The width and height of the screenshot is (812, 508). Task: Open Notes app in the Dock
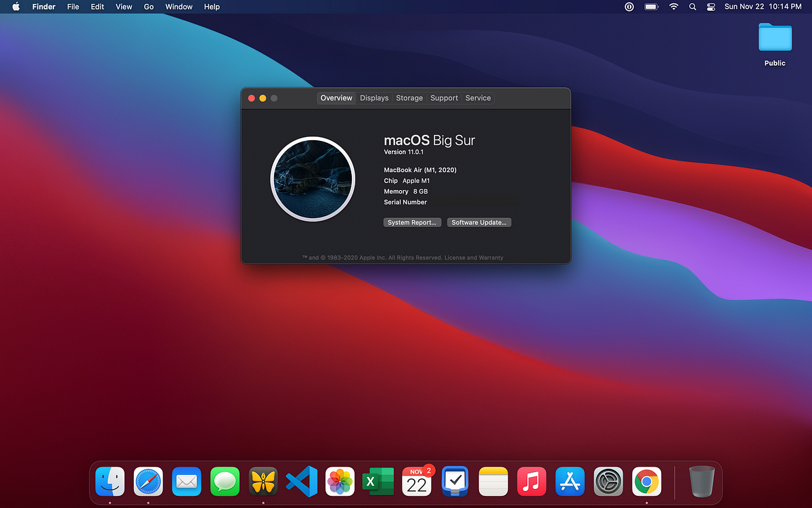coord(493,482)
